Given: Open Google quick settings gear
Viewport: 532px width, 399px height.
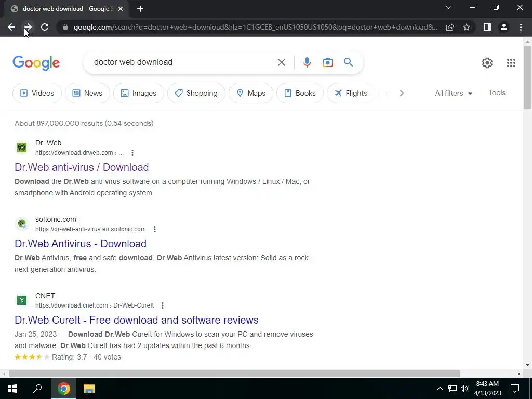Looking at the screenshot, I should 487,62.
